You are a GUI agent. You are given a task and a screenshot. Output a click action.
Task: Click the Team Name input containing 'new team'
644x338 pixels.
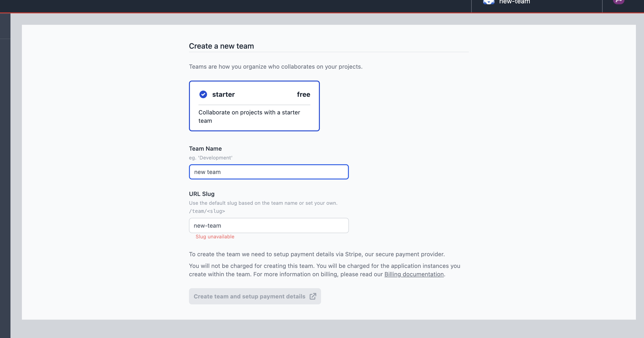269,172
